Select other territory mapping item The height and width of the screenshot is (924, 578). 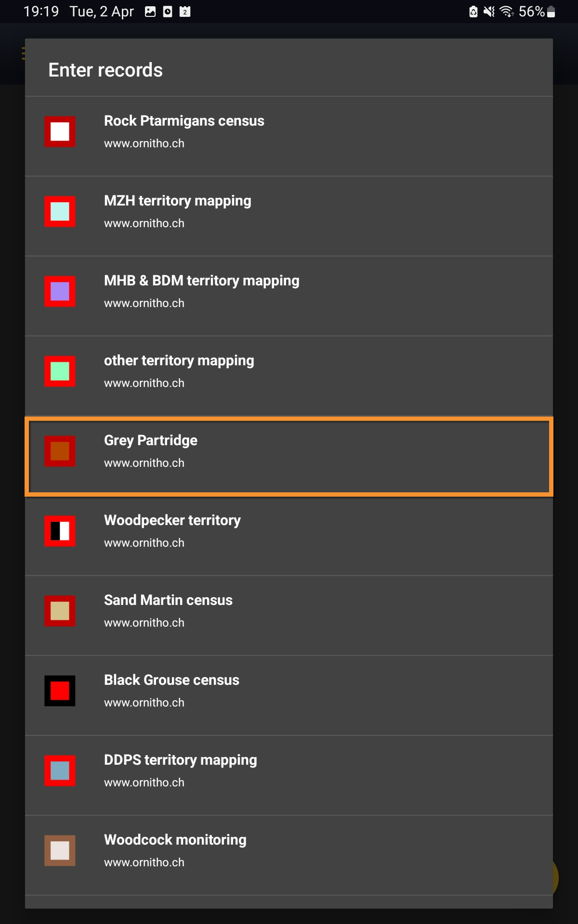pos(289,371)
